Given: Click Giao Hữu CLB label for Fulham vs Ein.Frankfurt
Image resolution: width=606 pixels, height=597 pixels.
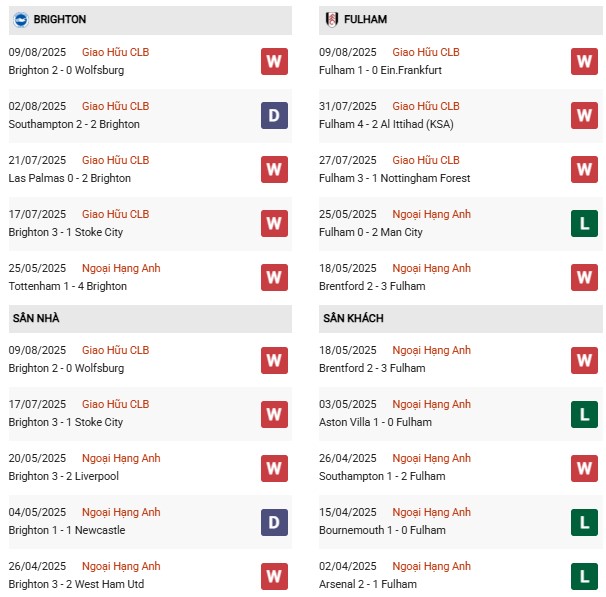Looking at the screenshot, I should pyautogui.click(x=426, y=51).
